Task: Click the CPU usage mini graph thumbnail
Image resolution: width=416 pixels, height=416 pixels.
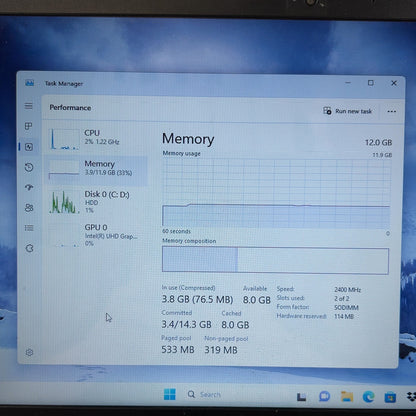Action: (64, 139)
